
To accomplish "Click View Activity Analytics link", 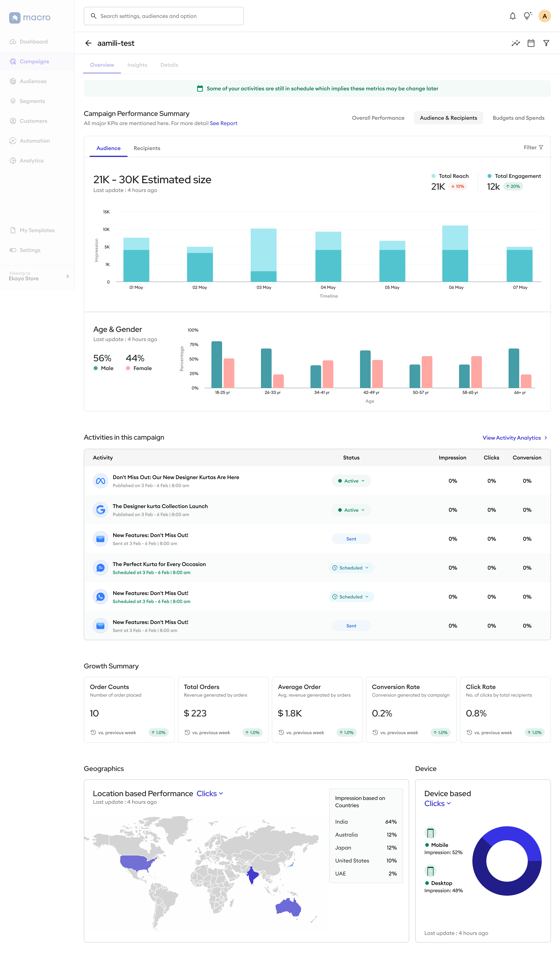I will point(515,438).
